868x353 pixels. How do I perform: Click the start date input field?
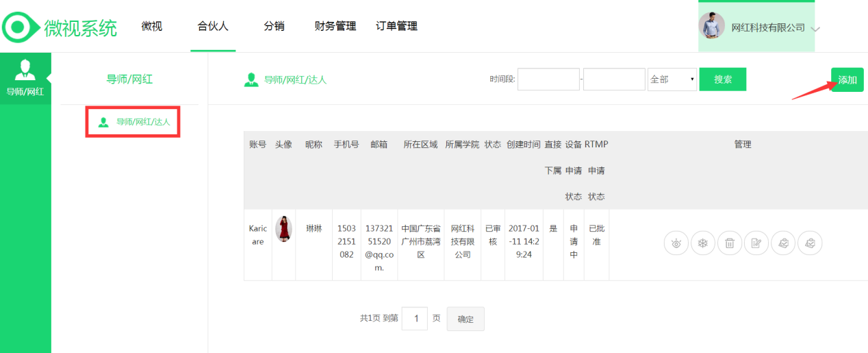[x=548, y=80]
